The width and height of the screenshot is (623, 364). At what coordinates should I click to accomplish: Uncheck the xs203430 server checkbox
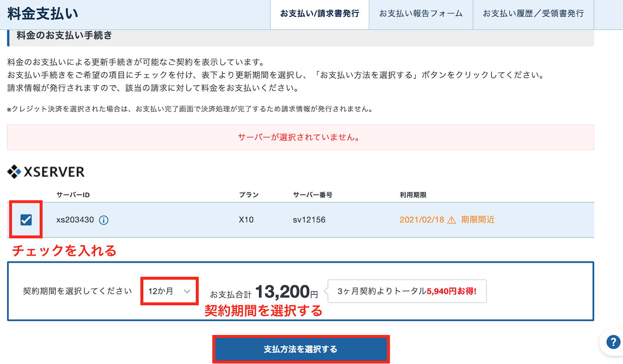26,220
